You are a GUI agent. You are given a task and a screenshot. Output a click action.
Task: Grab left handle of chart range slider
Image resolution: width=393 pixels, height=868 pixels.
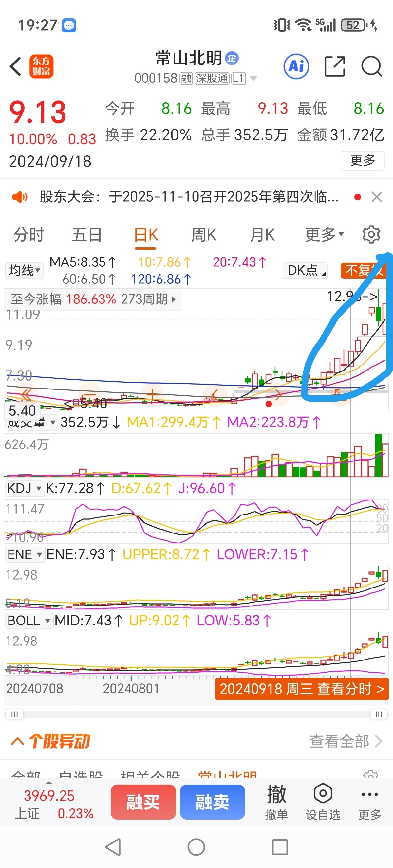(x=14, y=714)
